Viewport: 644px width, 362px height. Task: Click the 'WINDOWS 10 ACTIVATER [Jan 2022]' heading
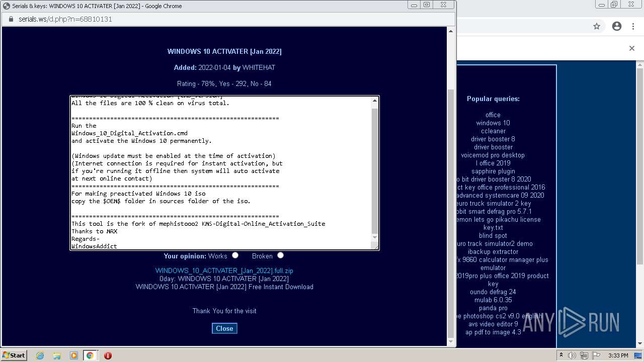coord(224,51)
